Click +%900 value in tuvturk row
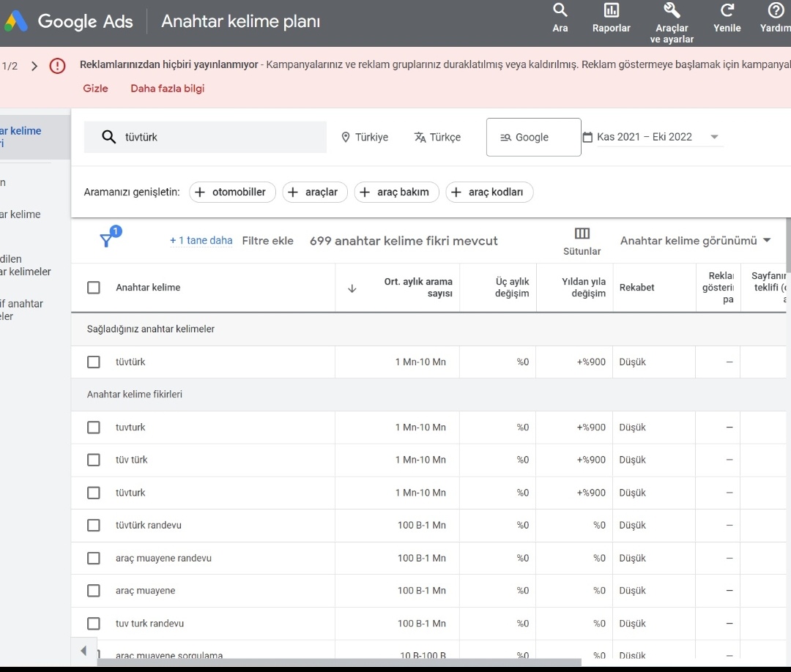 (x=591, y=428)
